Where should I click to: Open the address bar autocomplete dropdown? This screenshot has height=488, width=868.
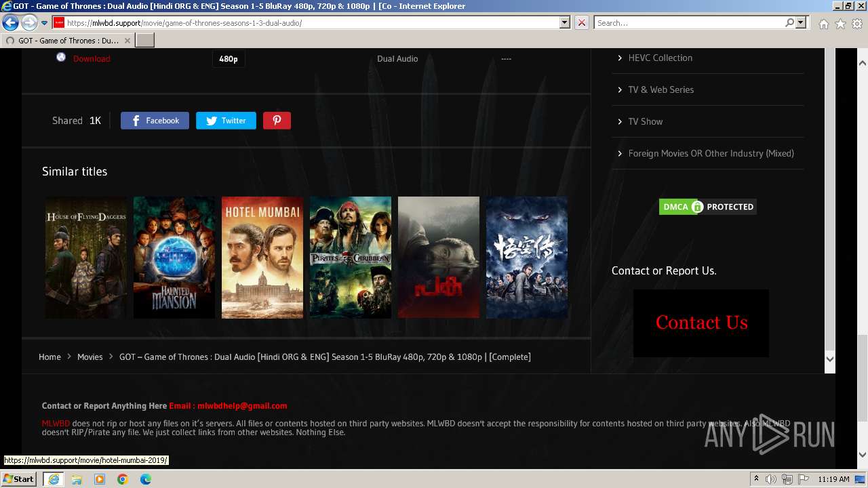pyautogui.click(x=565, y=23)
